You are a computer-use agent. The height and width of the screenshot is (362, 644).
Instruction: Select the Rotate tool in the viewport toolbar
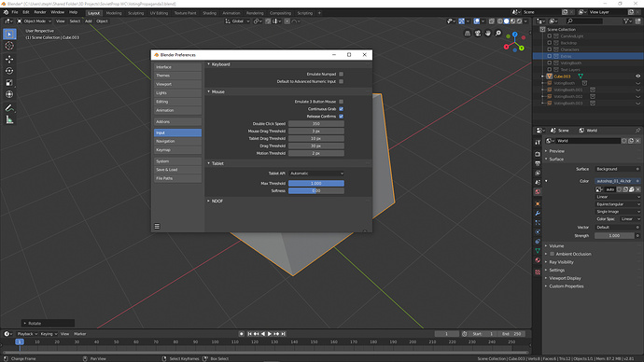coord(9,71)
